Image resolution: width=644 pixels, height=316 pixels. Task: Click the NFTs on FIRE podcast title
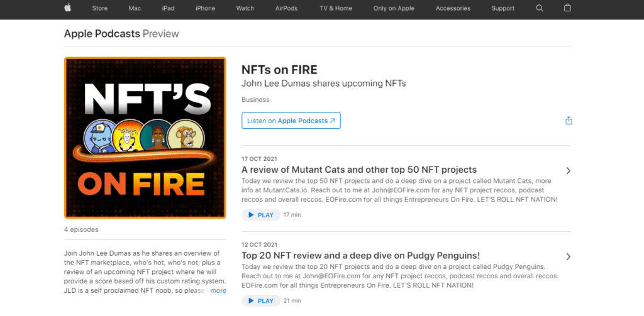279,70
